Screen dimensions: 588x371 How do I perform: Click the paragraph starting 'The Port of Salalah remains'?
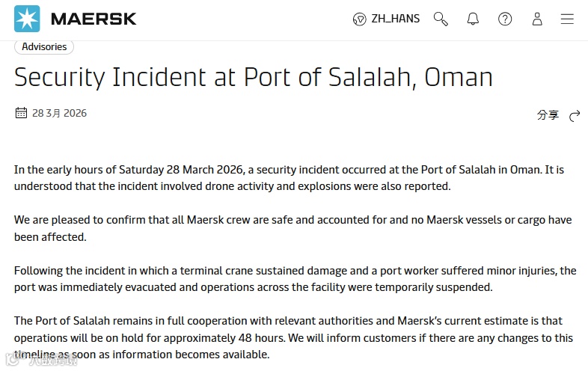(293, 337)
